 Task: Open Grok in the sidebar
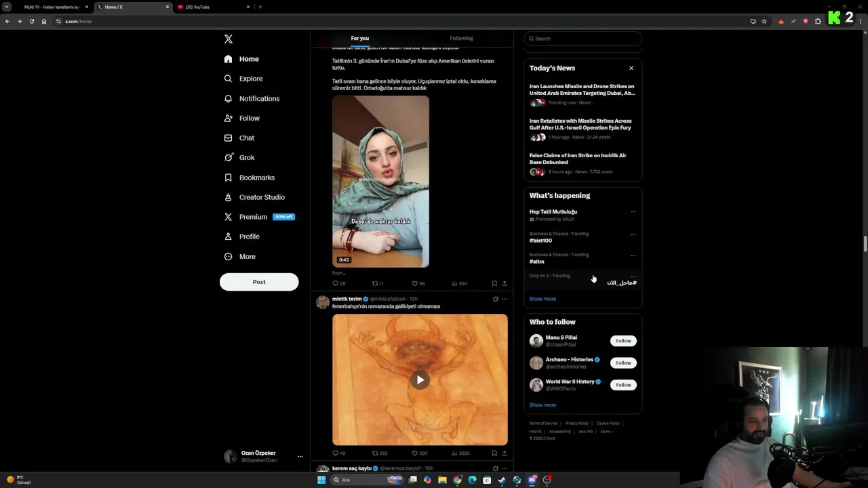click(x=239, y=157)
